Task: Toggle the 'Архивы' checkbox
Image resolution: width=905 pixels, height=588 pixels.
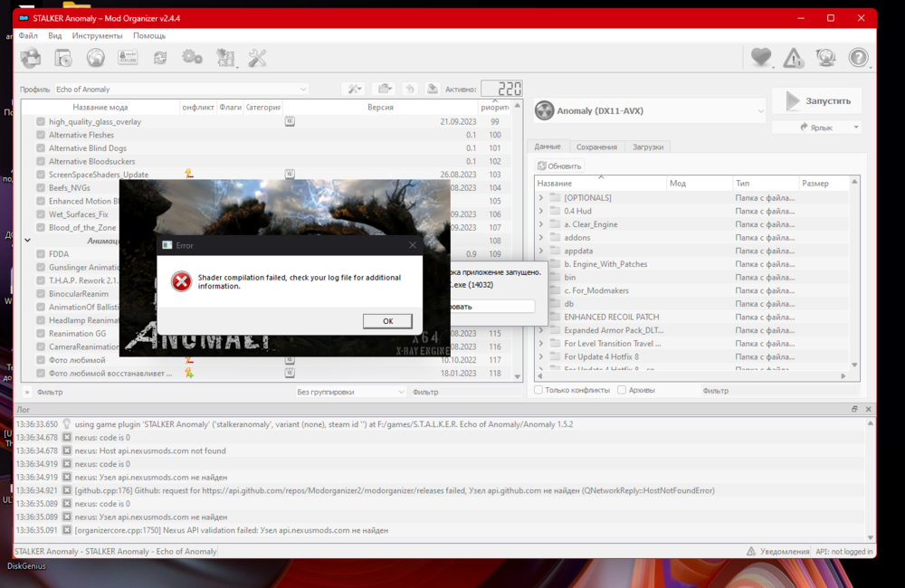Action: coord(622,390)
